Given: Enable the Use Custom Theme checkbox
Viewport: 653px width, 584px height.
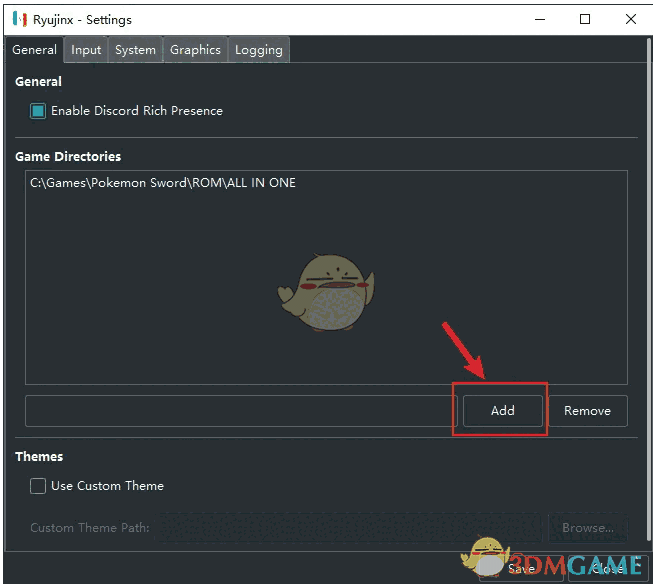Looking at the screenshot, I should click(x=38, y=486).
